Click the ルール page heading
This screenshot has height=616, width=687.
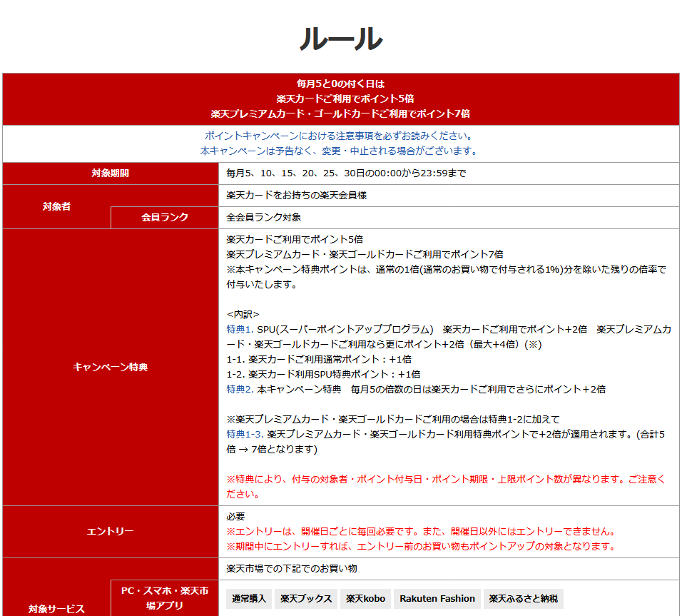341,39
